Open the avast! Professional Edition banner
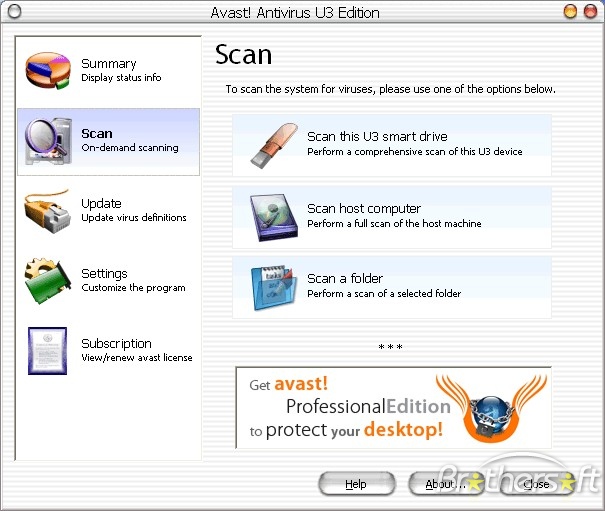Image resolution: width=605 pixels, height=511 pixels. click(393, 408)
